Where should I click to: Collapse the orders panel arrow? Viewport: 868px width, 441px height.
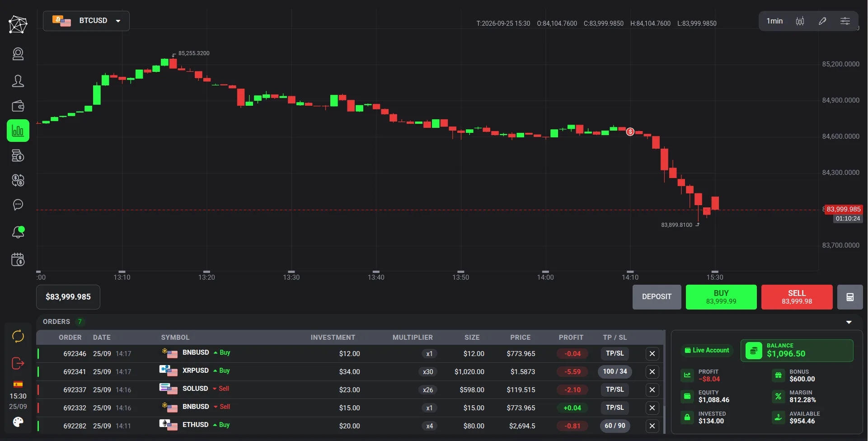click(x=849, y=322)
